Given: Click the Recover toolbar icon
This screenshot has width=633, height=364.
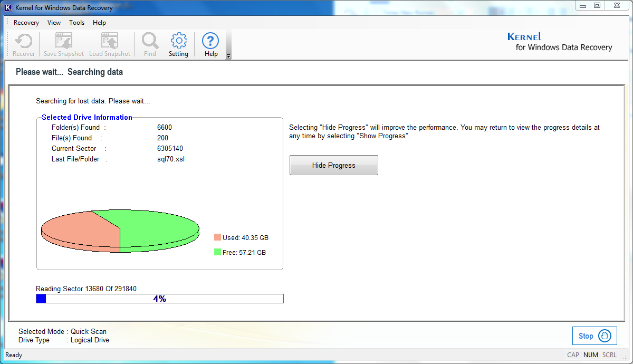Looking at the screenshot, I should click(24, 40).
